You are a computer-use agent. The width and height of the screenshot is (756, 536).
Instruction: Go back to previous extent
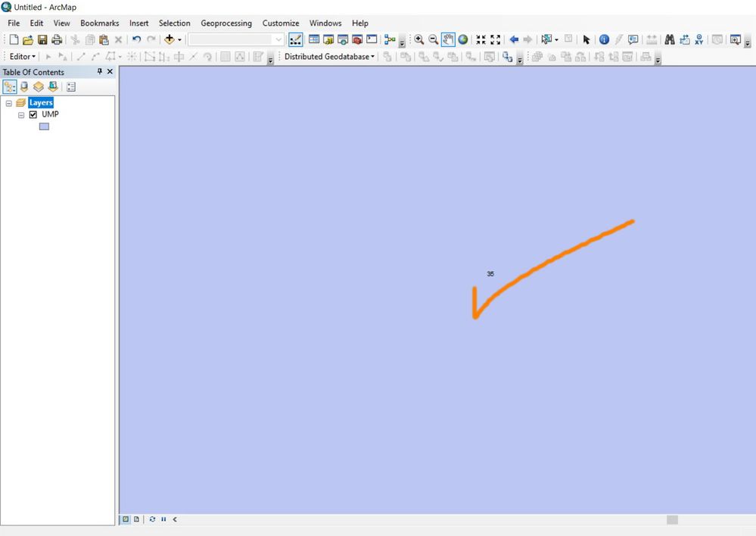tap(514, 39)
